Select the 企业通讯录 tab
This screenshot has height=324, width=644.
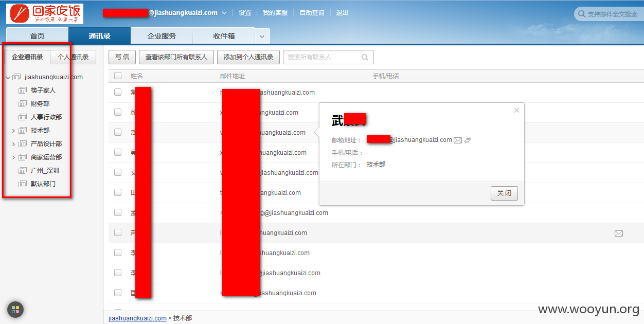tap(27, 57)
